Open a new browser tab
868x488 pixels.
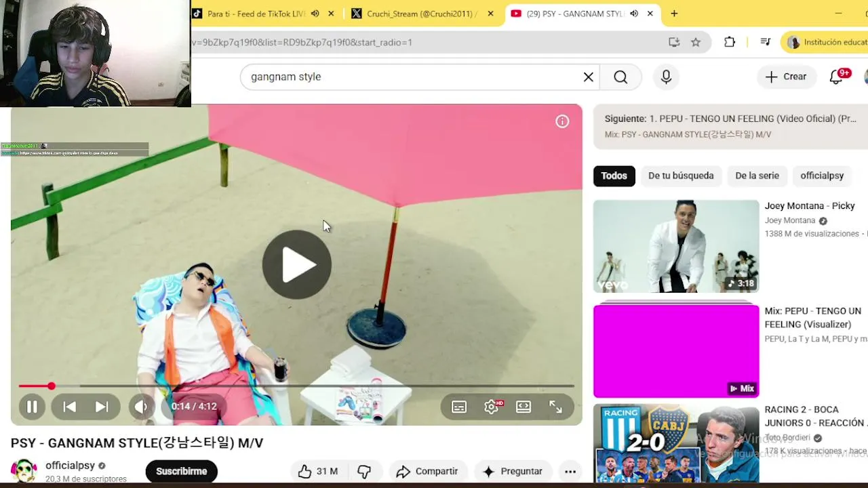(x=674, y=14)
